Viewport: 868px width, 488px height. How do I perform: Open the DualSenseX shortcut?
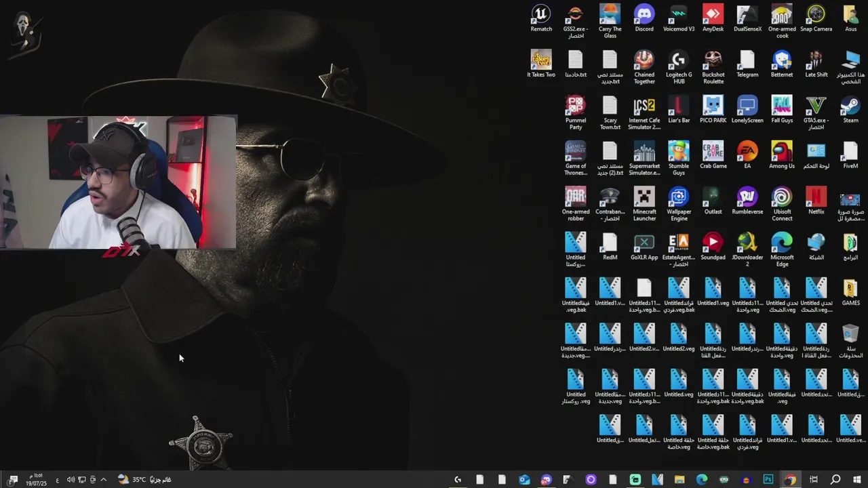pyautogui.click(x=747, y=18)
